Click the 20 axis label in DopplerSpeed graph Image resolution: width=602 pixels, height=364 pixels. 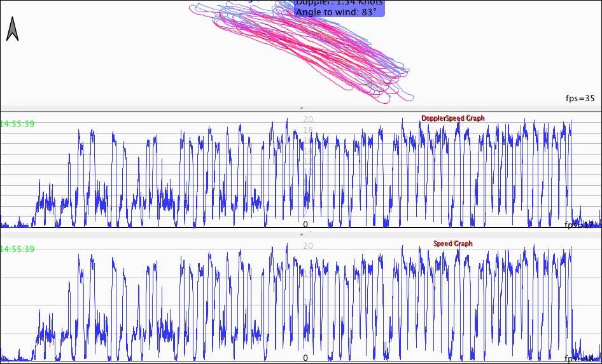tap(308, 119)
